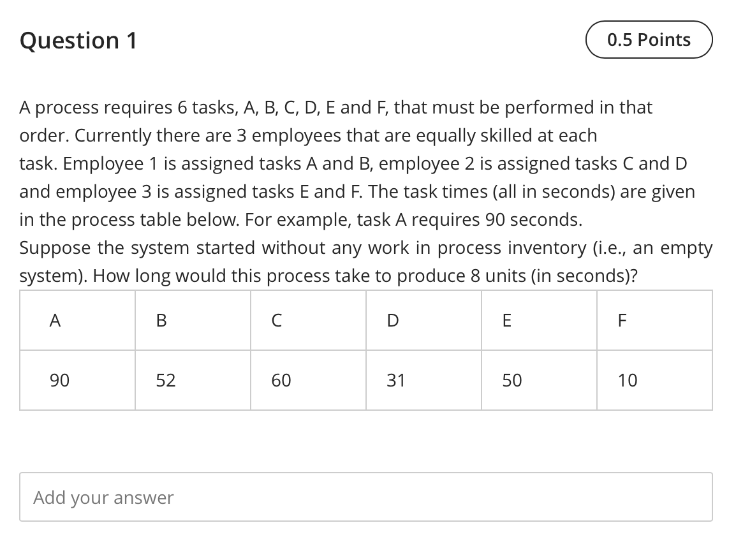Select table header cell C

pyautogui.click(x=276, y=320)
